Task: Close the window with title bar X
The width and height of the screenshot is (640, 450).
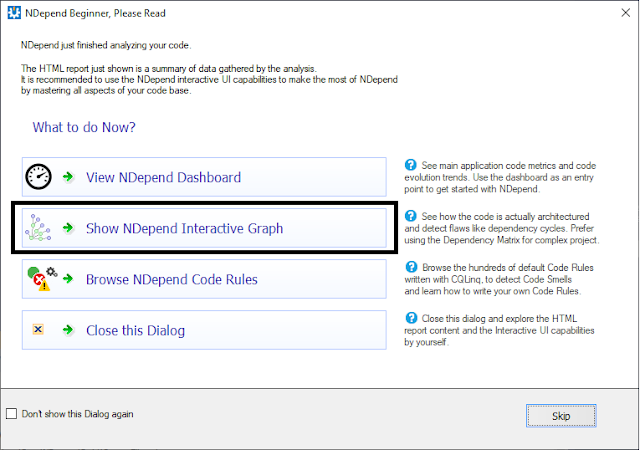Action: point(625,13)
